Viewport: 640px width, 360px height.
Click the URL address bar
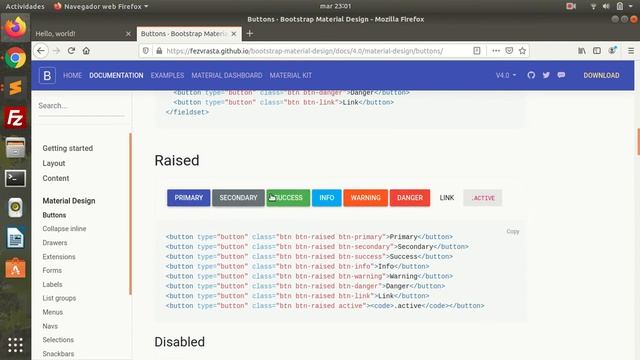pos(304,51)
